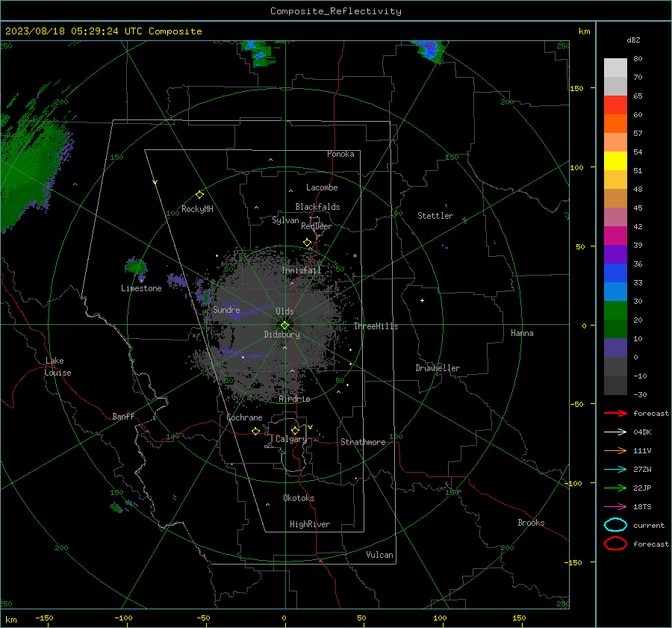Pick the yellow swatch between 54 and 51 dBZ

(x=615, y=161)
